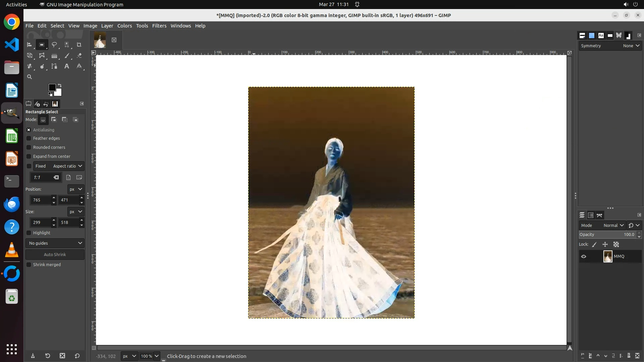Enable Expand from center
This screenshot has width=644, height=362.
coord(29,157)
